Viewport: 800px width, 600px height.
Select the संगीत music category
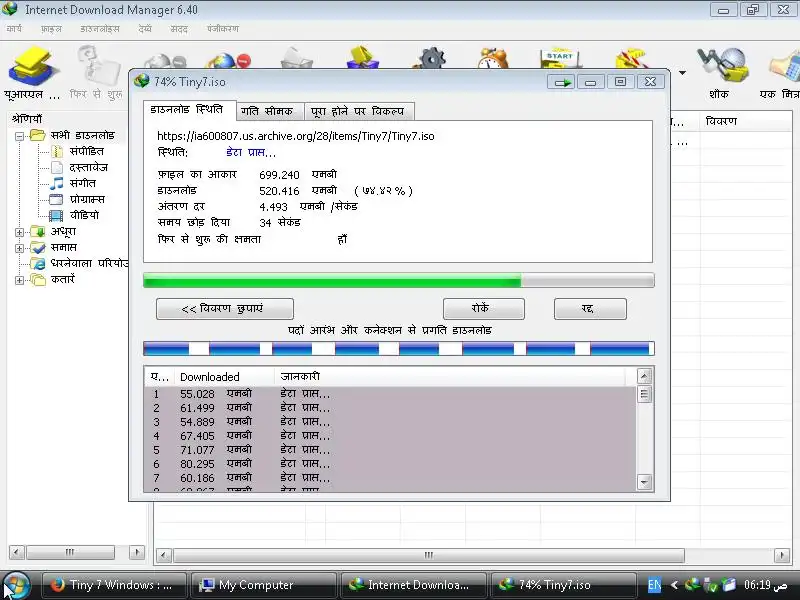click(83, 183)
